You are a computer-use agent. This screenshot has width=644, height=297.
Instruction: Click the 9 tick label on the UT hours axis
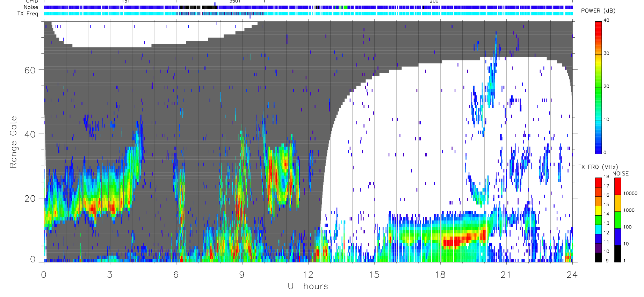coord(242,275)
